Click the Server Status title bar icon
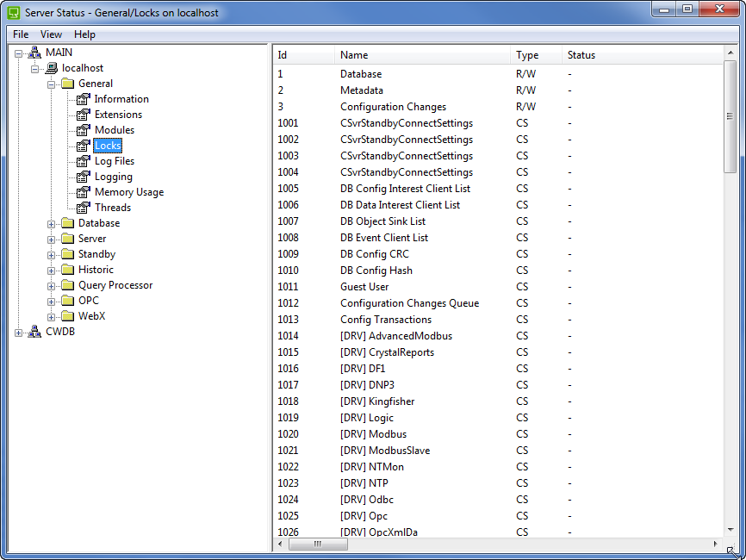The width and height of the screenshot is (746, 560). [x=14, y=13]
